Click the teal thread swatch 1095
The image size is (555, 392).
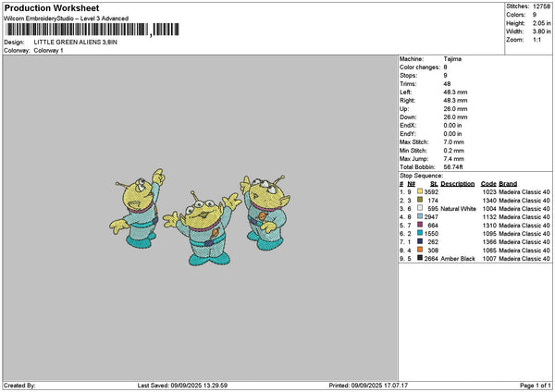(420, 233)
